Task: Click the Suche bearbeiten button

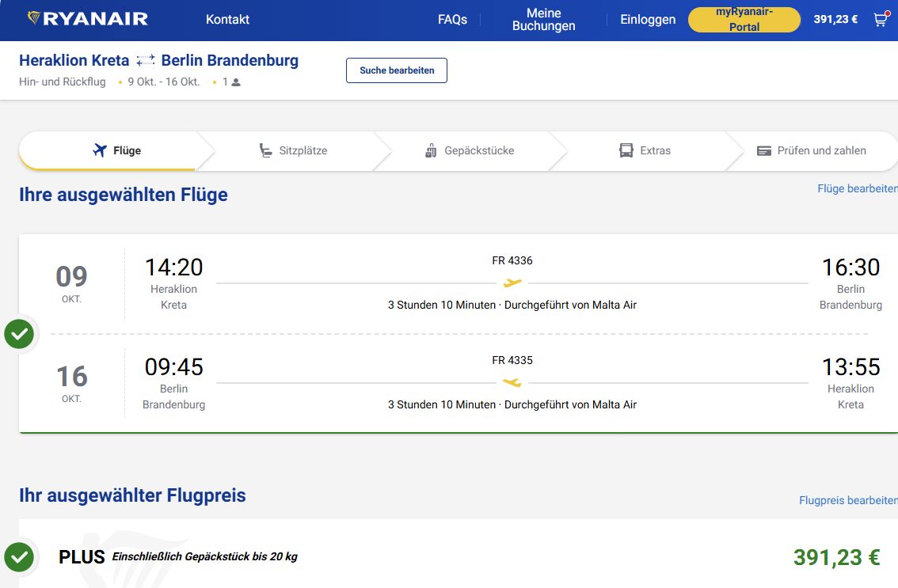Action: point(396,70)
